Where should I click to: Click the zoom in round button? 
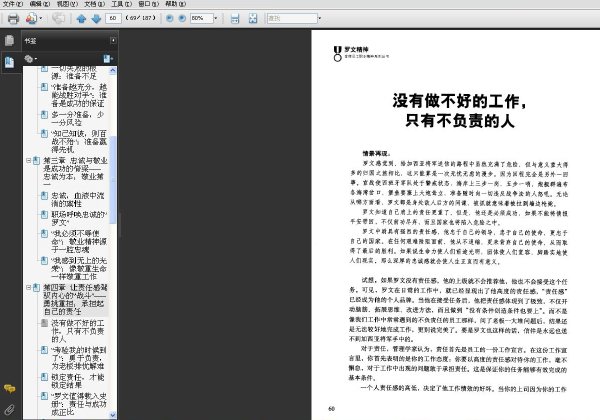tap(182, 18)
